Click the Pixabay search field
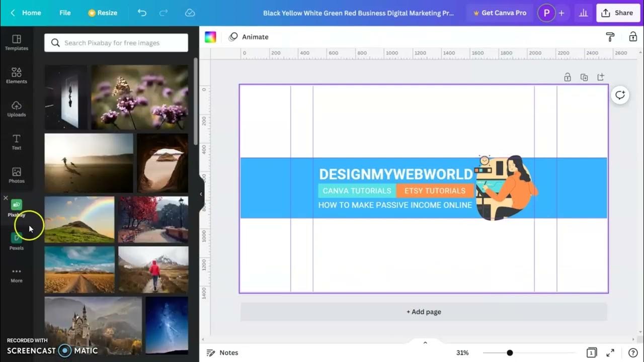Image resolution: width=644 pixels, height=362 pixels. [x=116, y=43]
